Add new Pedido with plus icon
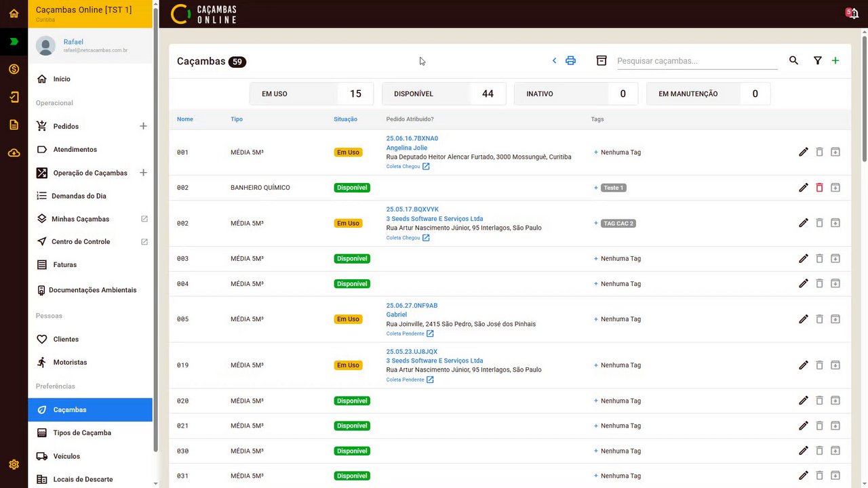 click(x=143, y=126)
